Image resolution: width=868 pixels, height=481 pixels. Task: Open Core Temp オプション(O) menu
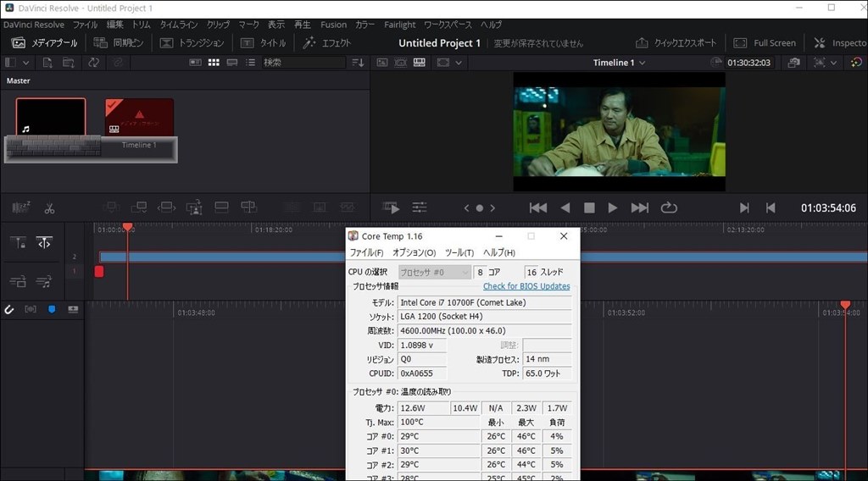point(414,252)
